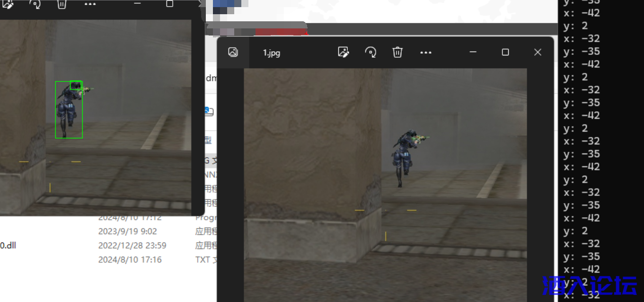Select the file row dated 2024/8/10 17:16

pyautogui.click(x=108, y=259)
